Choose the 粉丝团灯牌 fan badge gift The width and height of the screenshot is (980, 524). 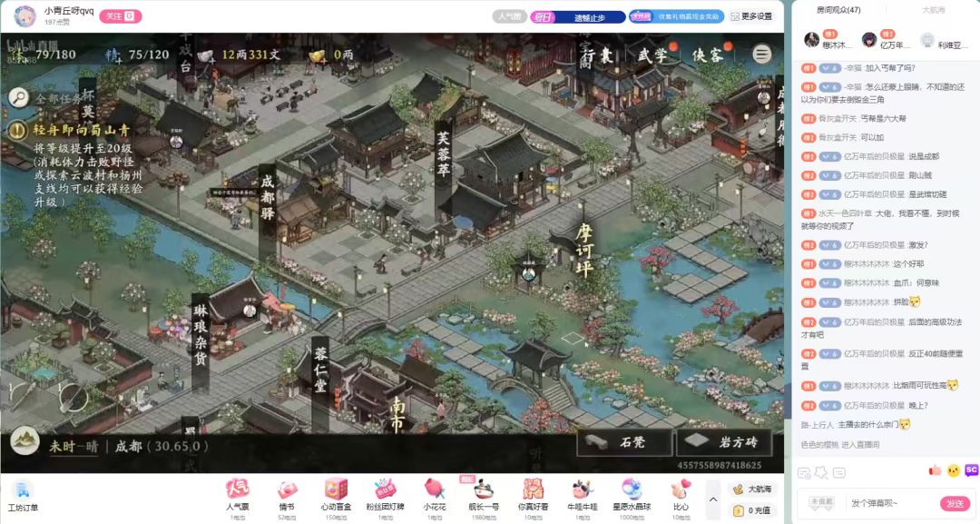pyautogui.click(x=385, y=497)
